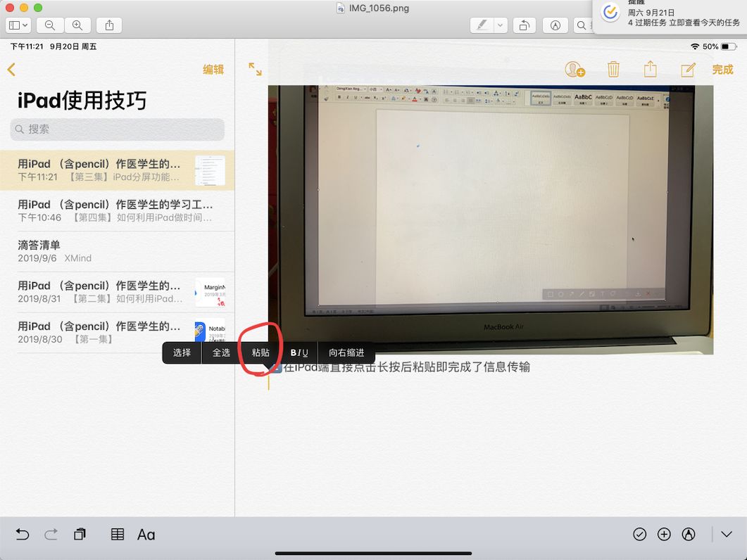The height and width of the screenshot is (560, 747).
Task: Compose a new note
Action: click(x=688, y=70)
